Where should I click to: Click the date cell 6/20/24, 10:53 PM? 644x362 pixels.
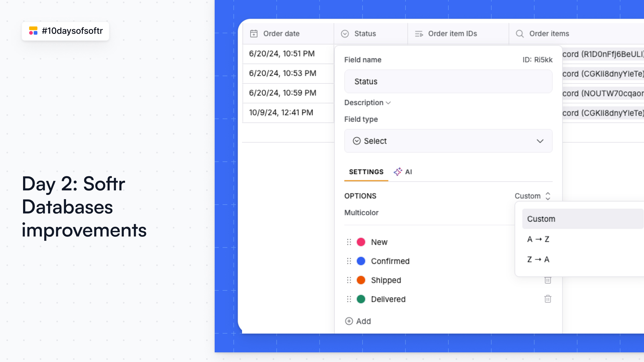(288, 73)
